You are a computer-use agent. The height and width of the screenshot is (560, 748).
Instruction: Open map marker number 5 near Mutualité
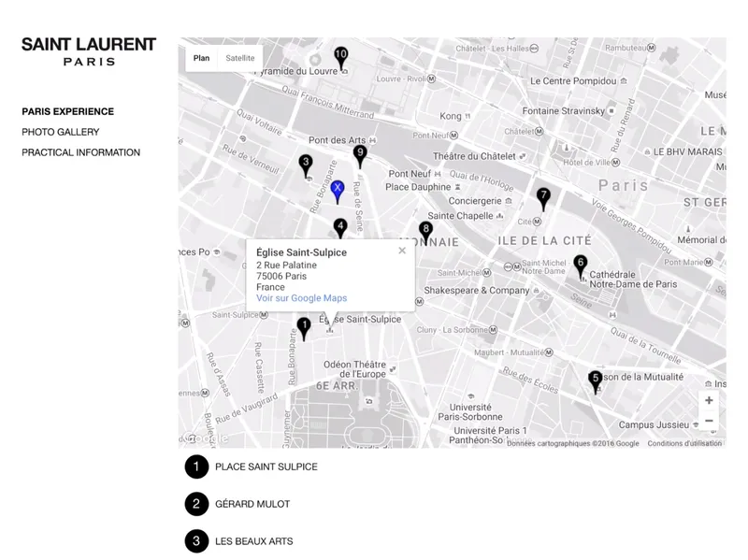click(595, 381)
